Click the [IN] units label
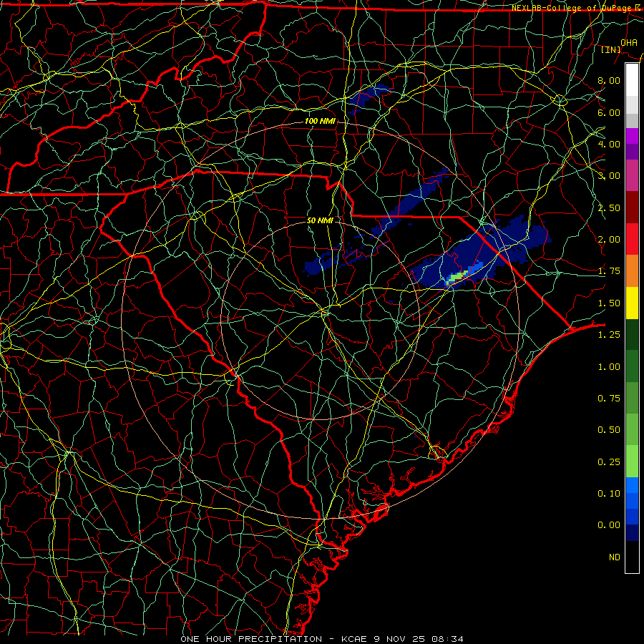Image resolution: width=644 pixels, height=644 pixels. pyautogui.click(x=611, y=49)
